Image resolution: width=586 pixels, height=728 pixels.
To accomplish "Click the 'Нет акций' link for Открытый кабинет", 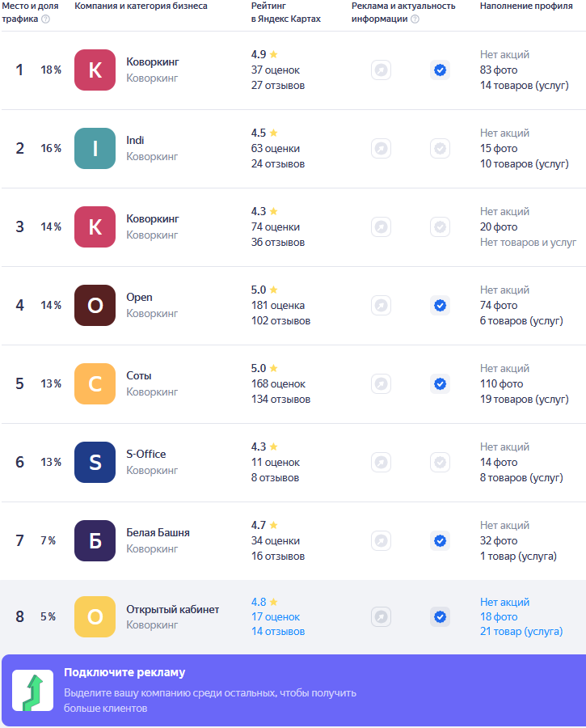I will click(504, 602).
